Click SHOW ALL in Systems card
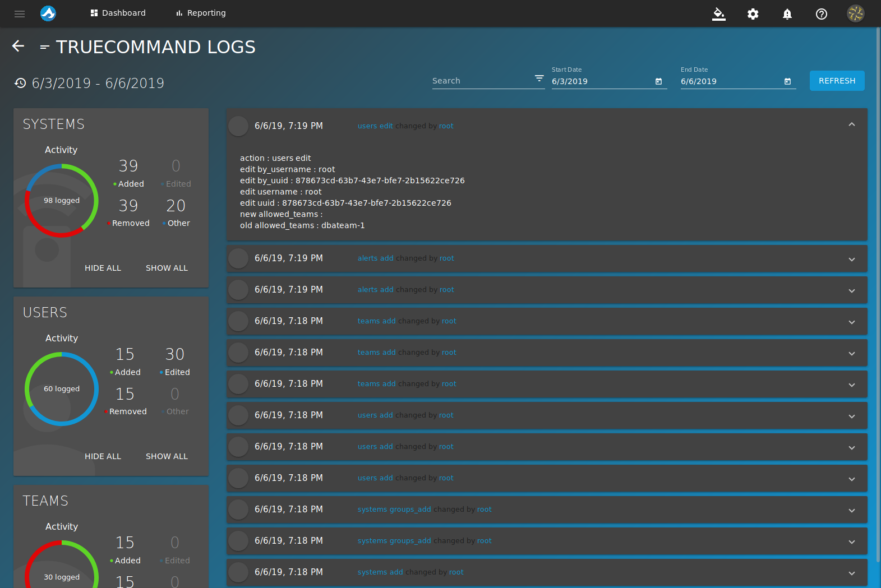Viewport: 881px width, 588px height. (x=167, y=268)
